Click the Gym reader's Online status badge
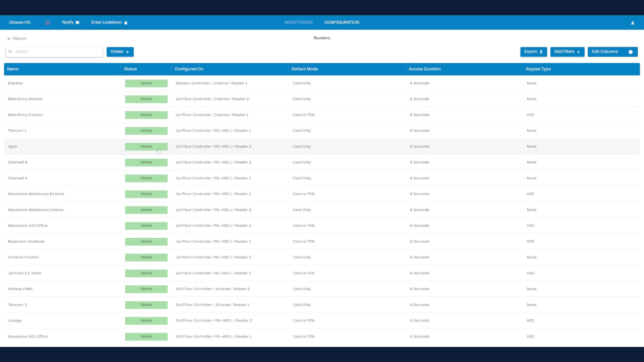The image size is (644, 362). [x=146, y=146]
